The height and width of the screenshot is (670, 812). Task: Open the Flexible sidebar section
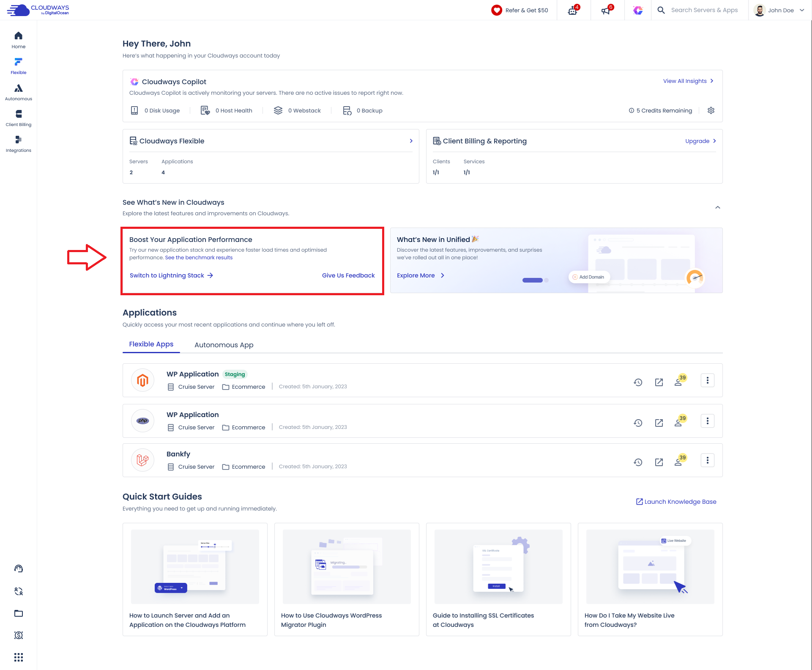(x=19, y=66)
